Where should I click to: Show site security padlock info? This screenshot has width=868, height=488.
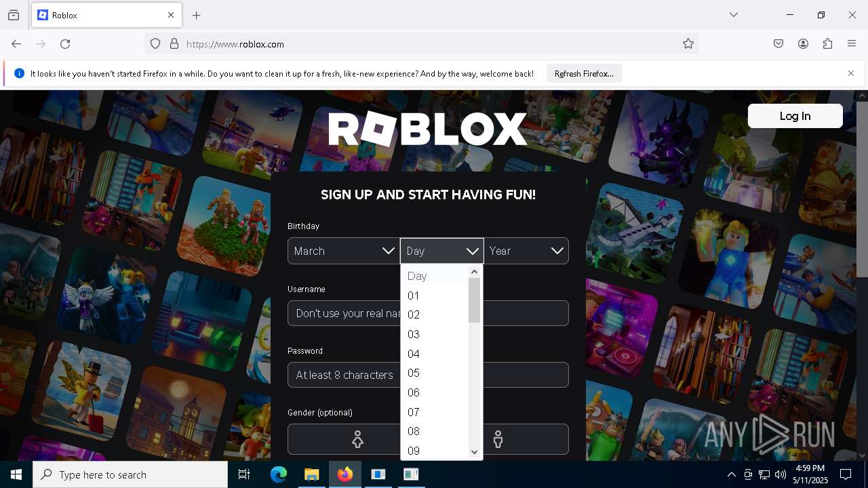[x=174, y=44]
